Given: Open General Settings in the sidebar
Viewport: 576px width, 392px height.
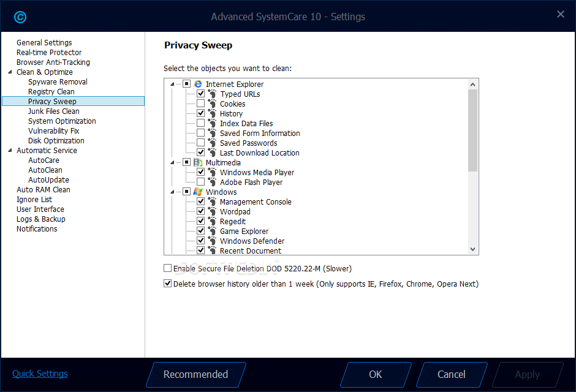Looking at the screenshot, I should pyautogui.click(x=44, y=43).
